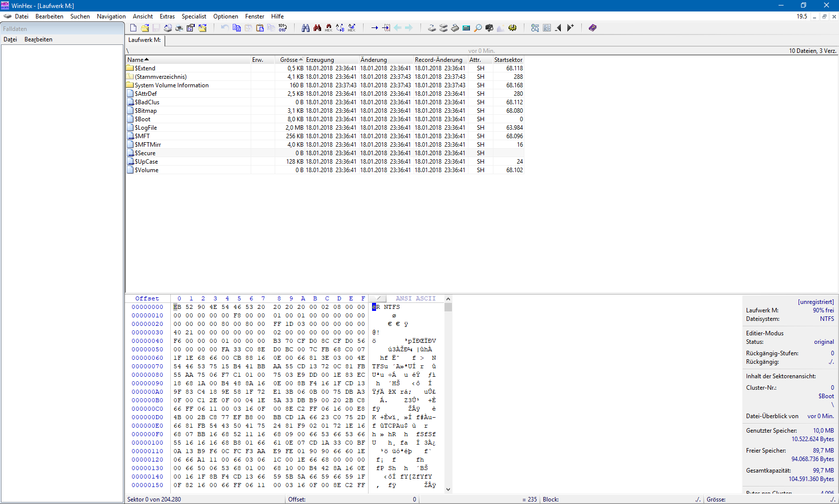Click the Offset header in hex view

[147, 298]
